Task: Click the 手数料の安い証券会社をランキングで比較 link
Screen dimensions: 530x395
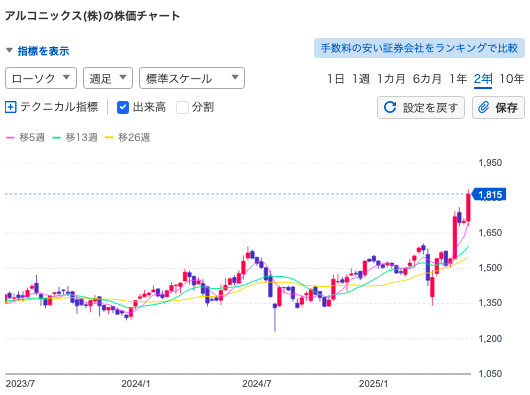Action: coord(419,48)
